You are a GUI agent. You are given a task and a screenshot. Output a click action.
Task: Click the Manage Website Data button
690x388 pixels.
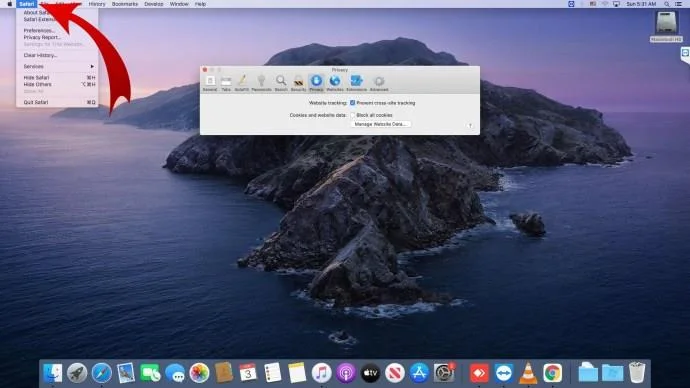tap(380, 124)
